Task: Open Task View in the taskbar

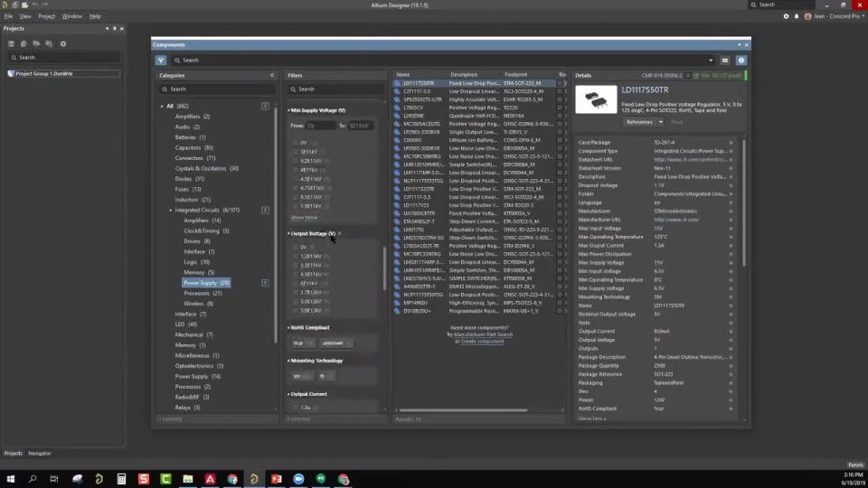Action: [x=53, y=479]
